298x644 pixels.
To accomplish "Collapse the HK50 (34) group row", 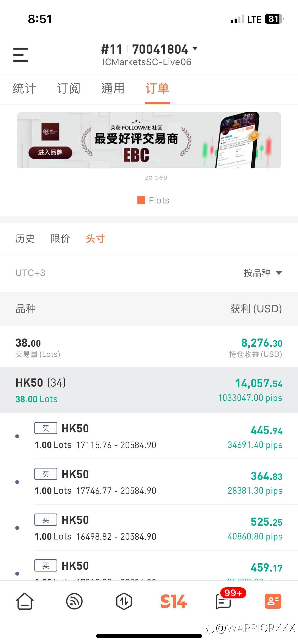I will 149,390.
